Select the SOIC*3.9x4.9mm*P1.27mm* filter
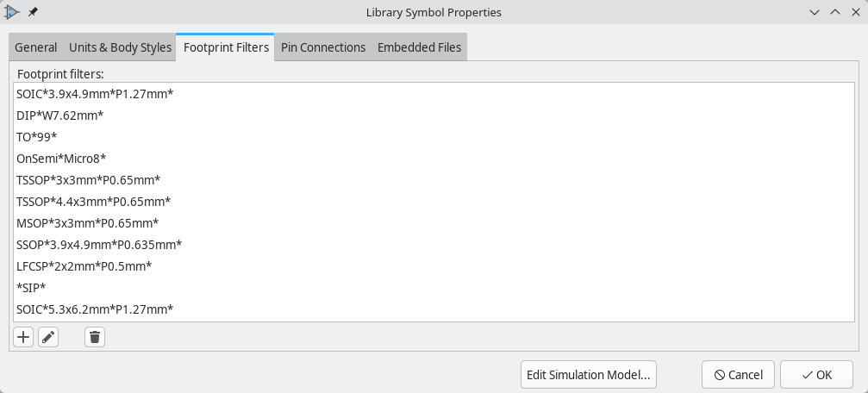868x393 pixels. pos(95,94)
